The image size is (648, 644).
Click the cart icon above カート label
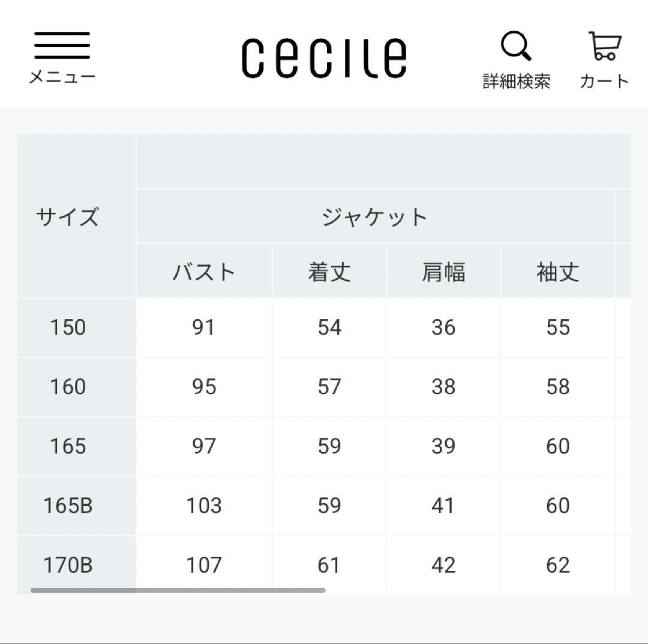[x=604, y=45]
